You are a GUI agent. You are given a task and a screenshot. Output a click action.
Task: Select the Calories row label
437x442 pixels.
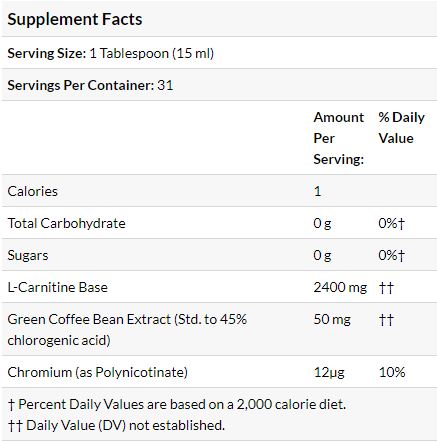[x=32, y=191]
